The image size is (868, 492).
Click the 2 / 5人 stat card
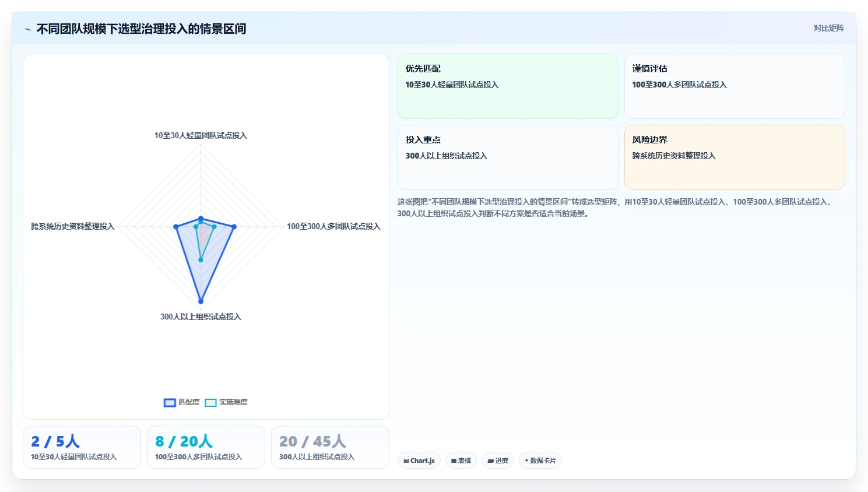[82, 447]
